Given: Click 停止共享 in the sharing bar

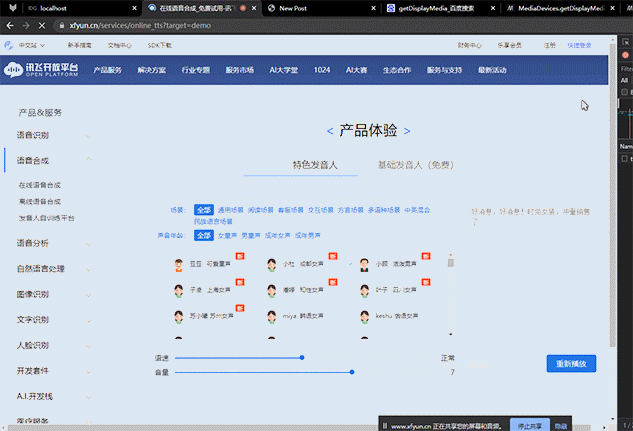Looking at the screenshot, I should tap(530, 426).
